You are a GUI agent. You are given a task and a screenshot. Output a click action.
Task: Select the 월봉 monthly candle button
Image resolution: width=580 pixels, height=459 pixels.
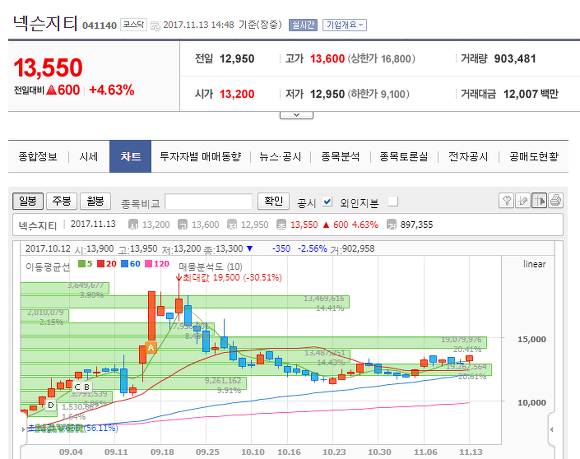95,201
